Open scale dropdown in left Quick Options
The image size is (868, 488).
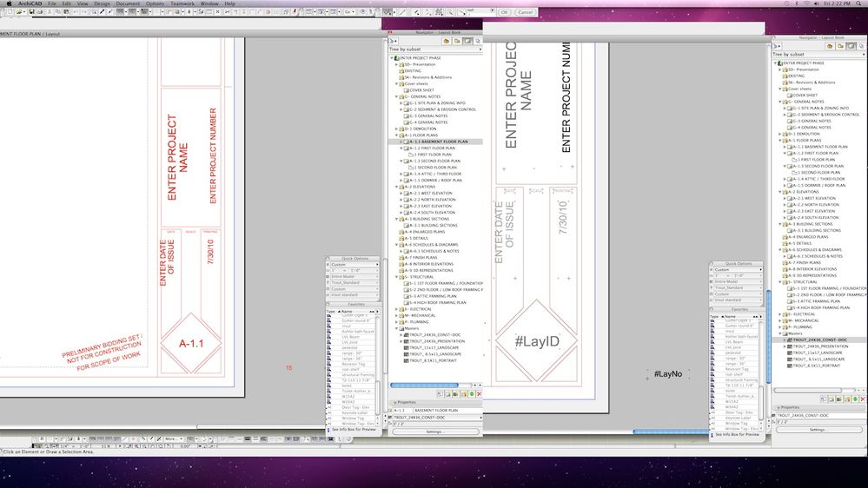(353, 271)
